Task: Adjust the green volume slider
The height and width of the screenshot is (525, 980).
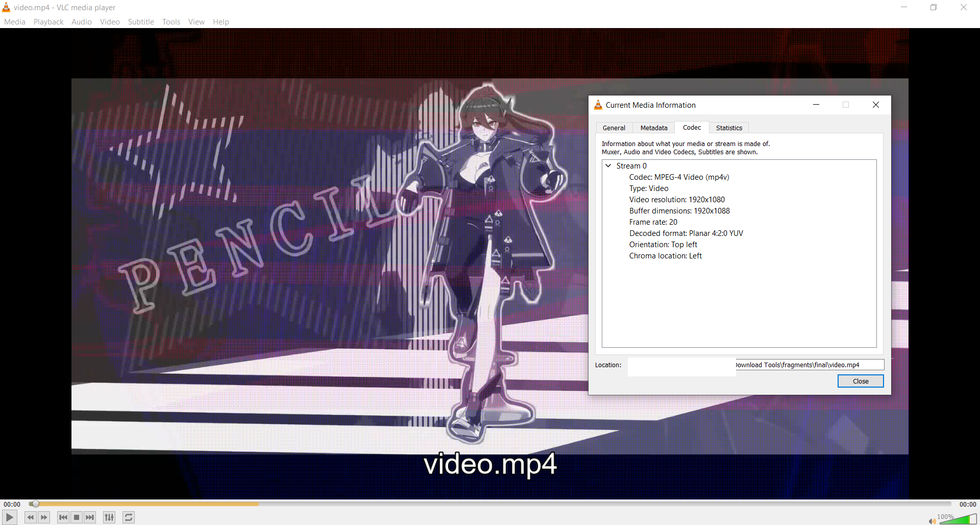Action: coord(958,519)
